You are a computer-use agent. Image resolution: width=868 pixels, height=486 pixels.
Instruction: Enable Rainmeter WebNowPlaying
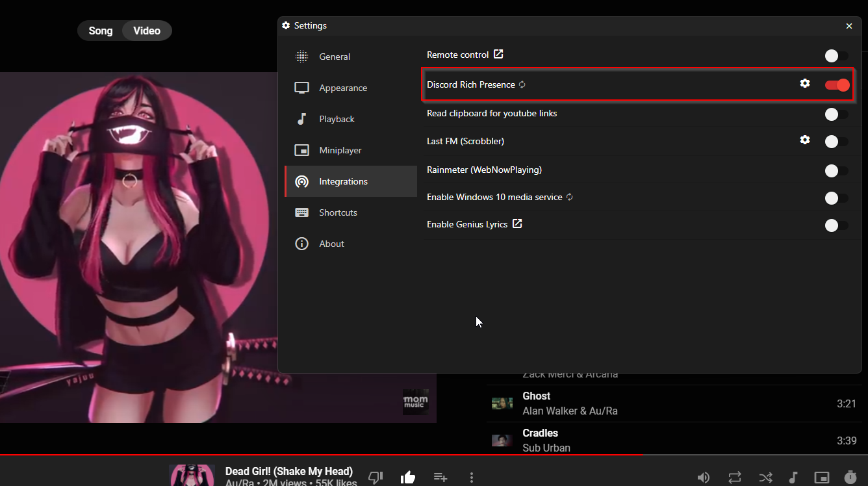click(836, 171)
